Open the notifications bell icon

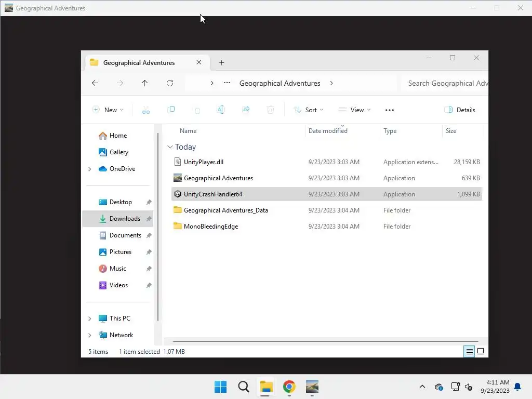(x=518, y=387)
